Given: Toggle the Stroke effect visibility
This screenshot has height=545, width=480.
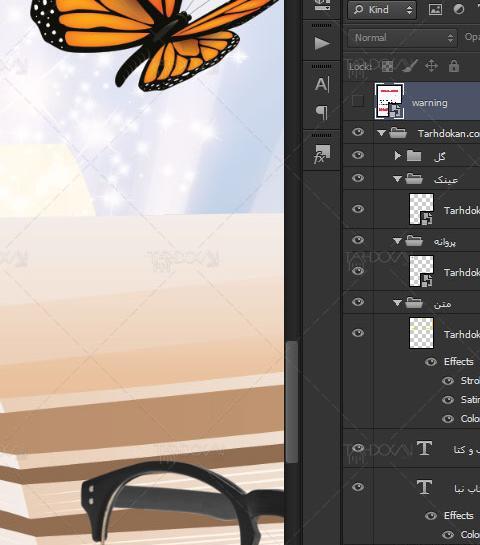Looking at the screenshot, I should coord(448,381).
